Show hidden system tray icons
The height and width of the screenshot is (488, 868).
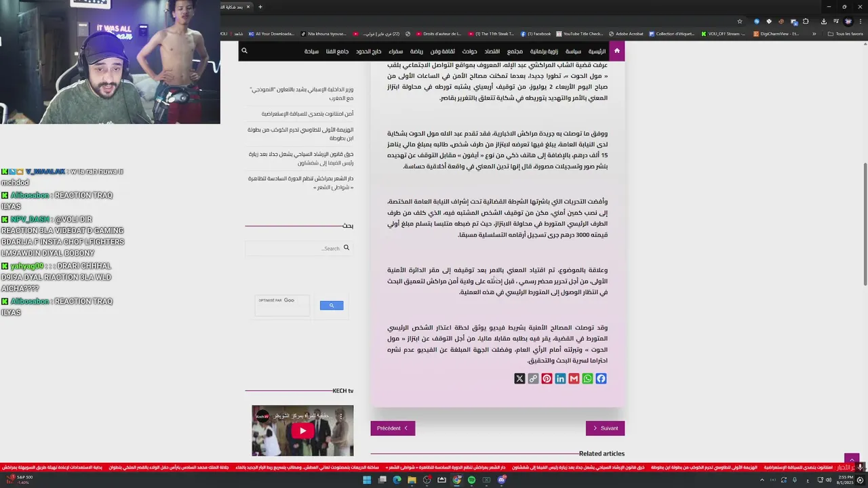point(762,480)
